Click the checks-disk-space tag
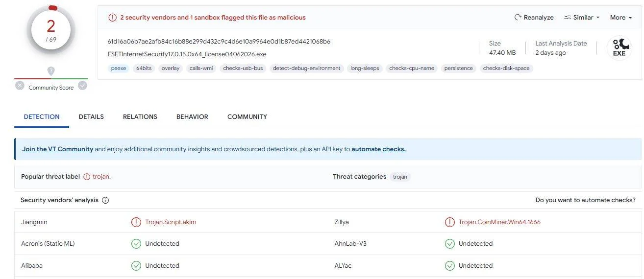This screenshot has width=644, height=279. 506,68
